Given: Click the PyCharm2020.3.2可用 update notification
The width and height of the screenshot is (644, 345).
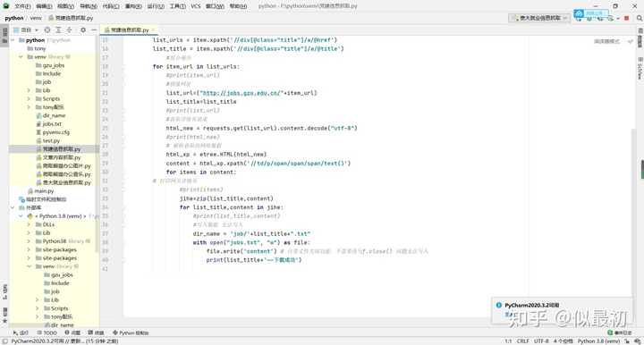Looking at the screenshot, I should tap(531, 305).
